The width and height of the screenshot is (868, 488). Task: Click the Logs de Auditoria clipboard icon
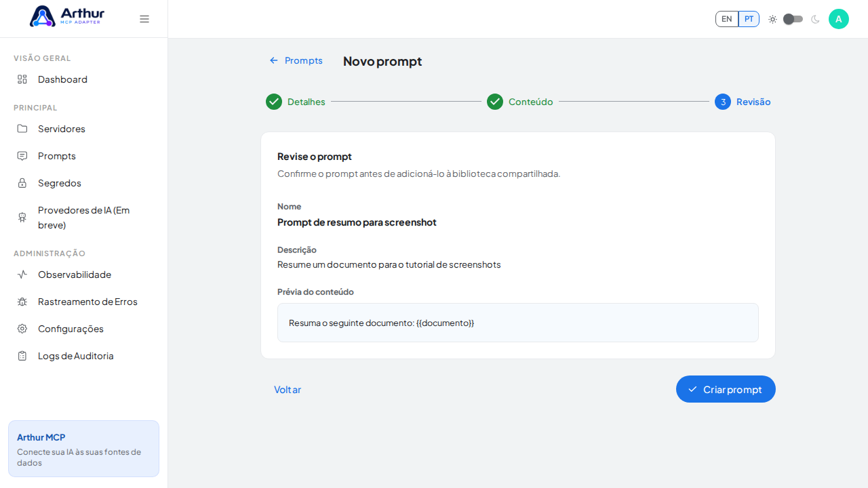(22, 356)
